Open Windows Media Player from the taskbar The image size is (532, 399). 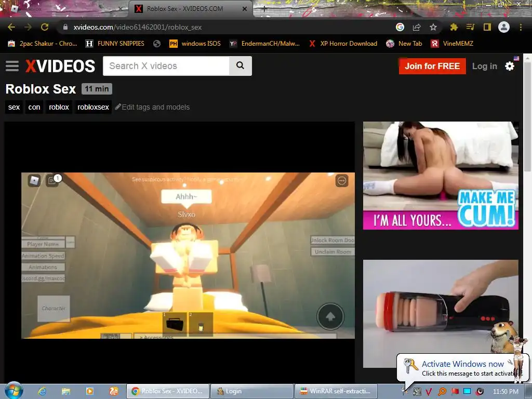click(x=89, y=391)
